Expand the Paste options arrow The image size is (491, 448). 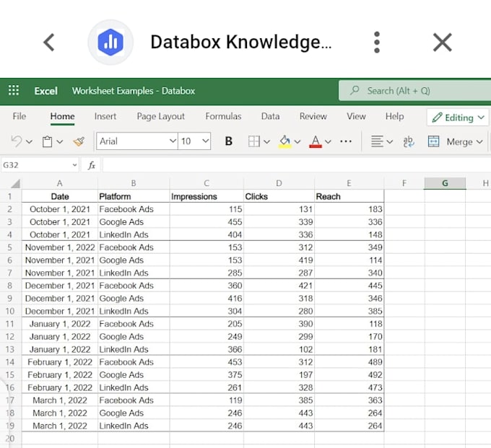pos(59,141)
